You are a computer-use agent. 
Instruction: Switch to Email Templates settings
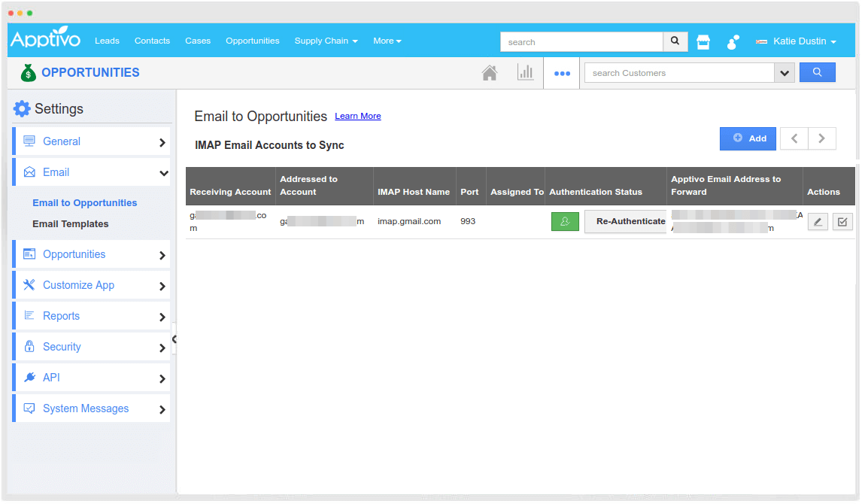(71, 223)
